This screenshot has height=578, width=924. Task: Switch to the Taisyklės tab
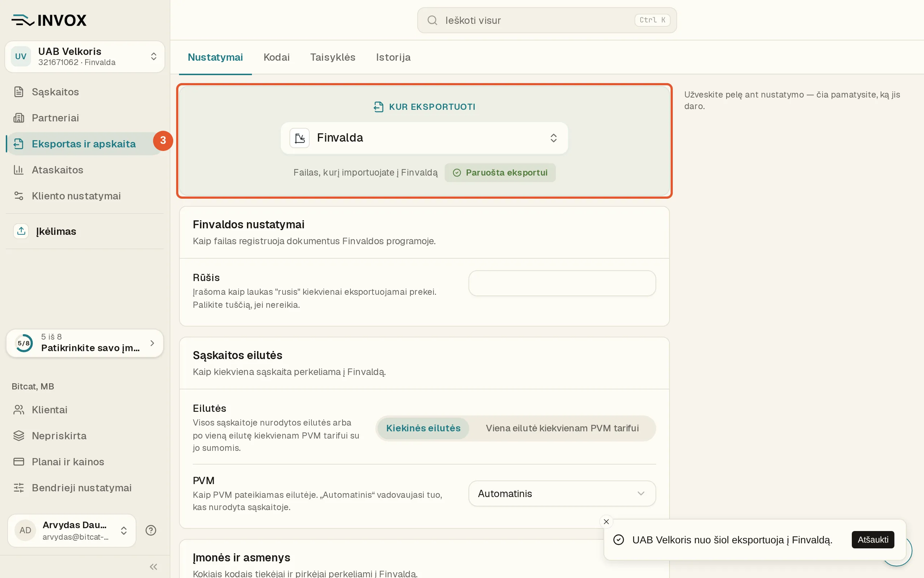pos(332,57)
